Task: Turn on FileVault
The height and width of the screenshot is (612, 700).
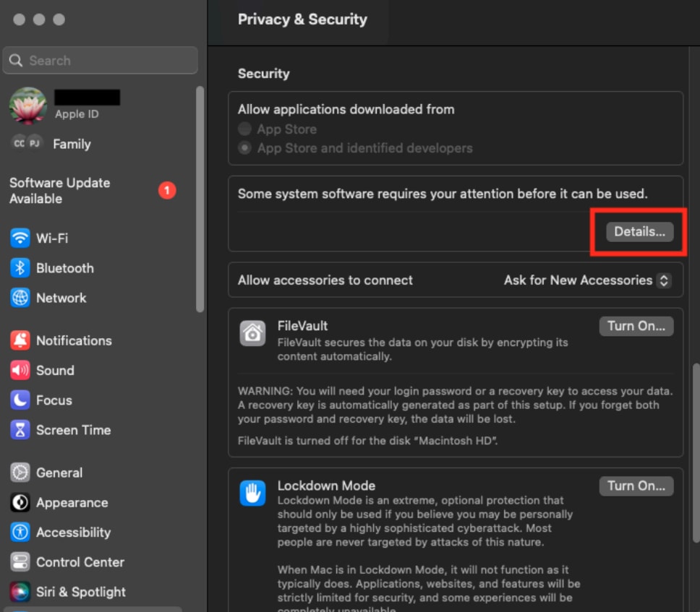Action: point(636,326)
